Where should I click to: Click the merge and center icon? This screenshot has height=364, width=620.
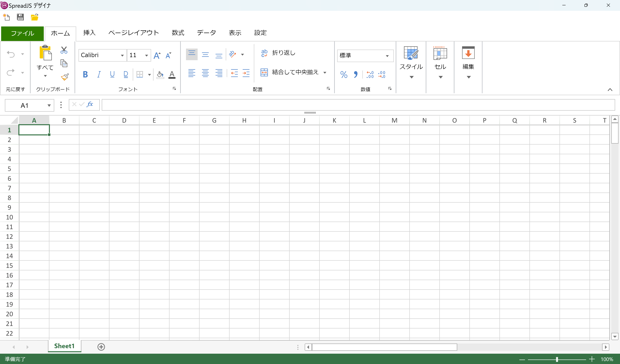point(264,72)
